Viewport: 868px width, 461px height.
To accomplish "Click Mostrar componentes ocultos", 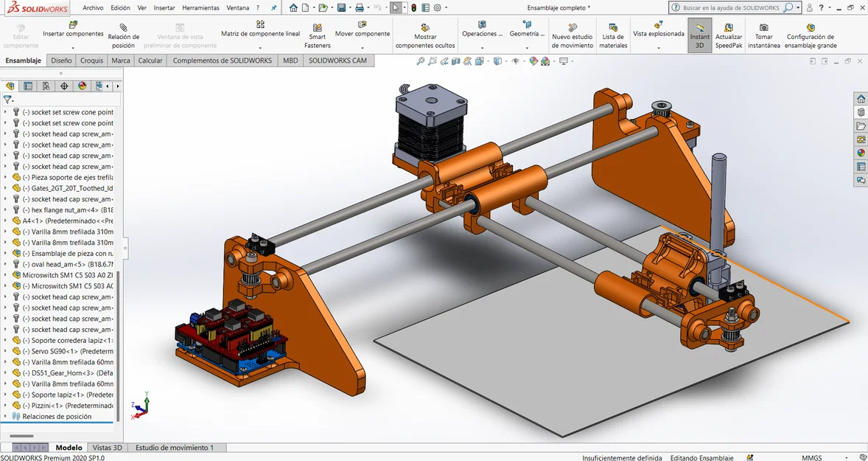I will (425, 35).
